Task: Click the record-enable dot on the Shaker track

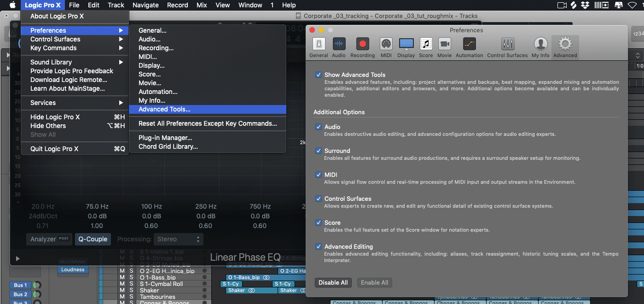Action: (204, 291)
